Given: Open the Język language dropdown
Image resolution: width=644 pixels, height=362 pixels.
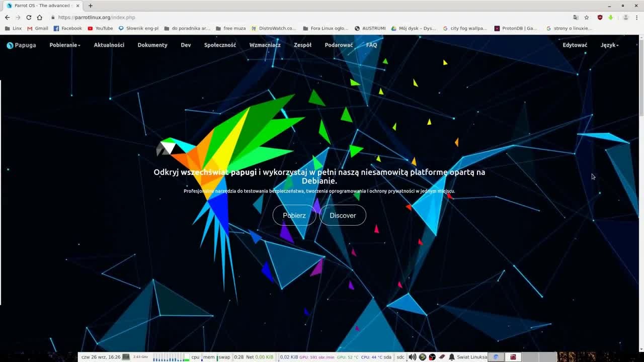Looking at the screenshot, I should tap(609, 45).
